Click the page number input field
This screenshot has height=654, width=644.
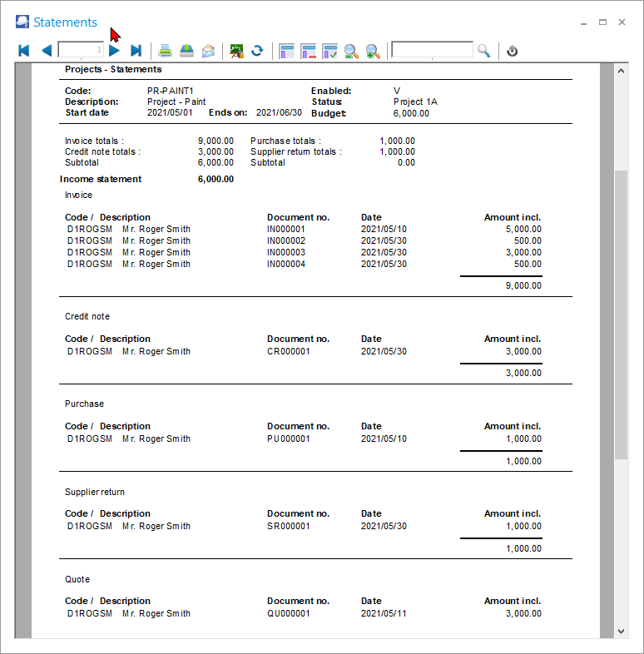(81, 51)
